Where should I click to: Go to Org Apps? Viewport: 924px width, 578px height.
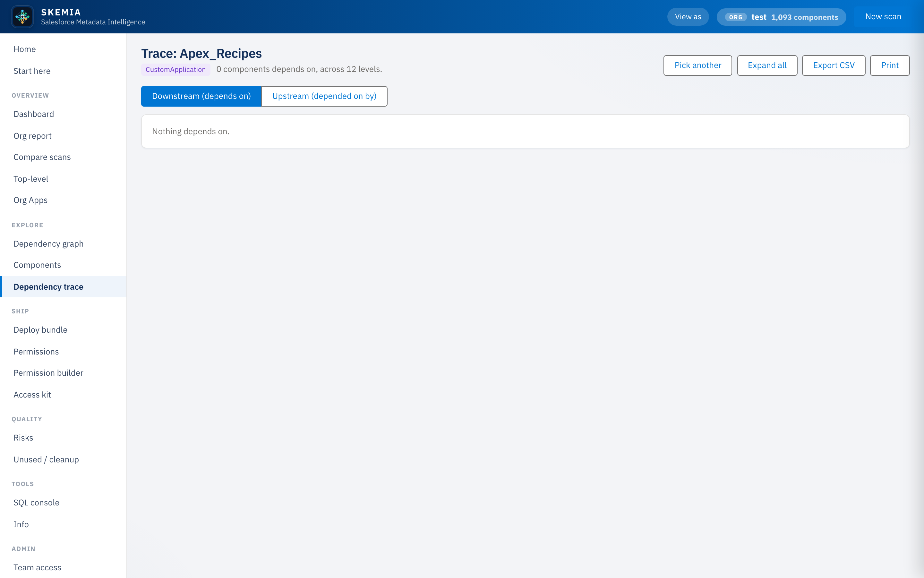64,200
